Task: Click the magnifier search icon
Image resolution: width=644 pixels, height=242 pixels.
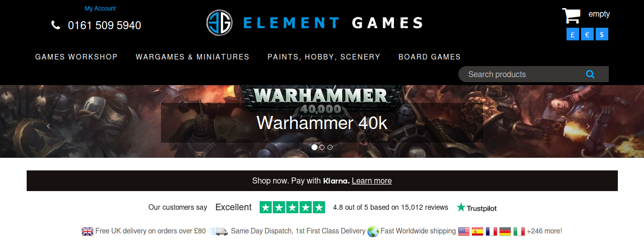Action: [x=590, y=74]
